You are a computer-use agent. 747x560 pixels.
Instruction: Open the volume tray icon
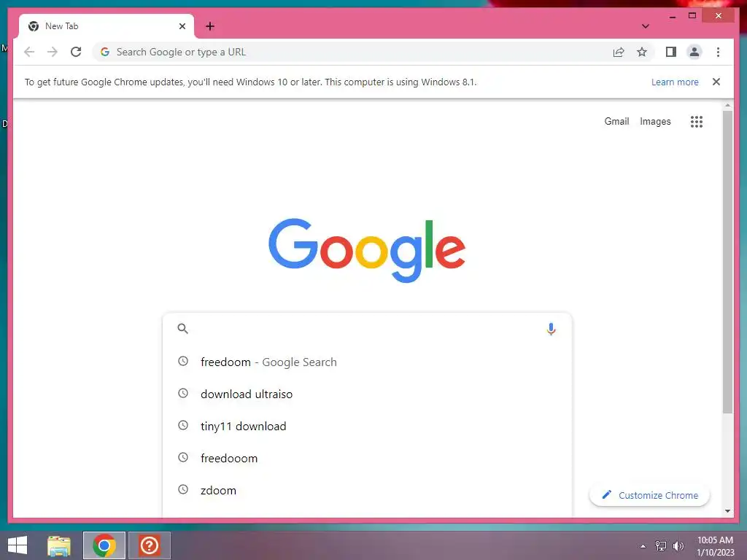tap(678, 546)
